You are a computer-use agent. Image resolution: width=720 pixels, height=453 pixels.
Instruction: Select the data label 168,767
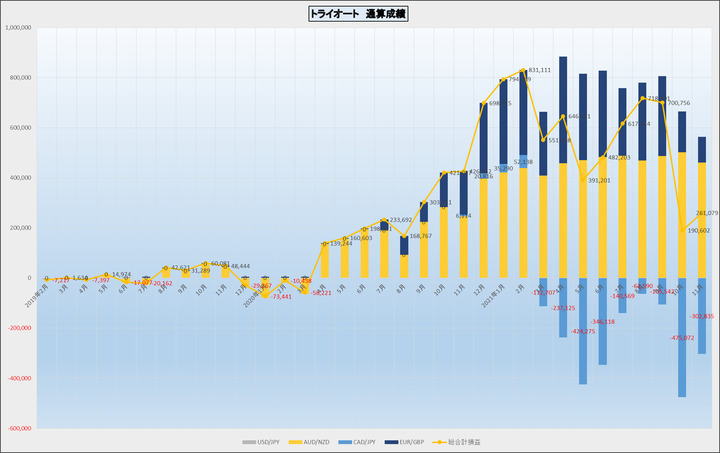pyautogui.click(x=421, y=236)
